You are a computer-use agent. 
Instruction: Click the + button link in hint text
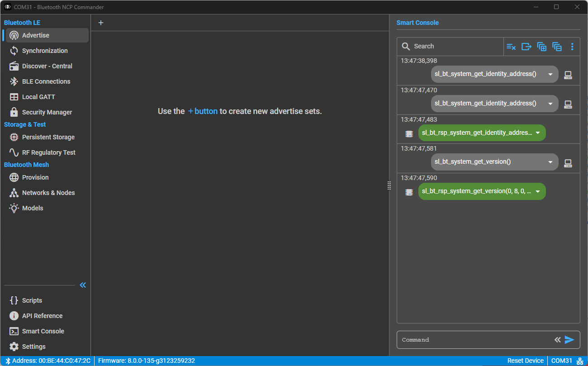coord(203,111)
